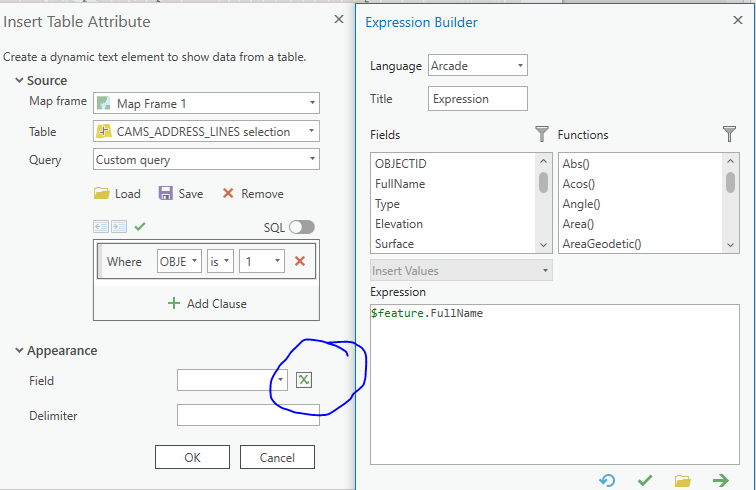The image size is (756, 490).
Task: Click the Fields filter funnel icon
Action: (x=542, y=134)
